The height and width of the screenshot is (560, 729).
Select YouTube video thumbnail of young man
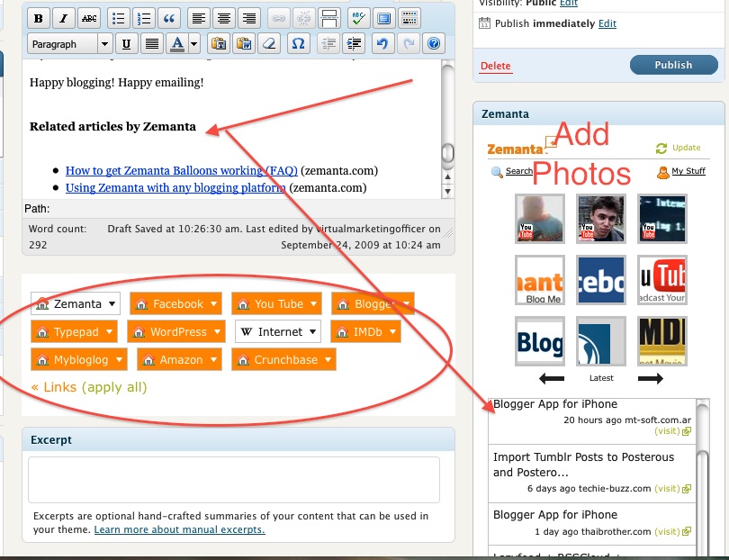point(601,219)
